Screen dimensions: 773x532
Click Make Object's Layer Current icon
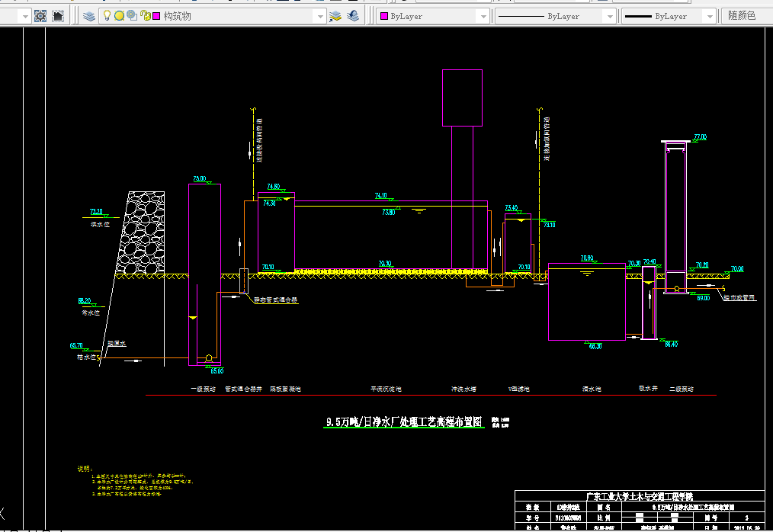point(335,16)
